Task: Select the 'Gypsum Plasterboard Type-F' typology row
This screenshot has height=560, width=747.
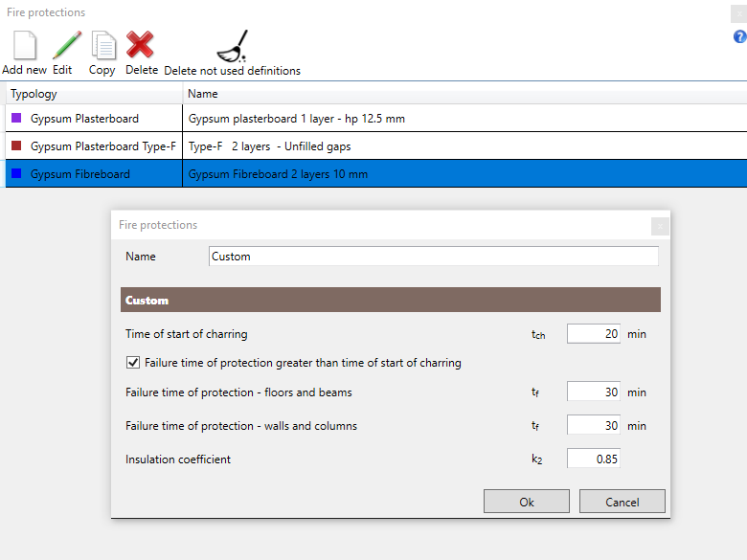Action: click(x=94, y=146)
